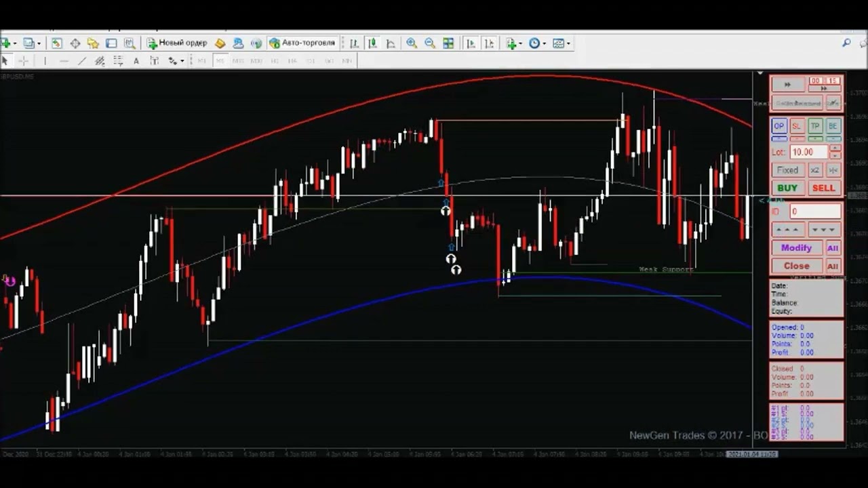Zoom out on the chart
The width and height of the screenshot is (868, 488).
(x=430, y=43)
